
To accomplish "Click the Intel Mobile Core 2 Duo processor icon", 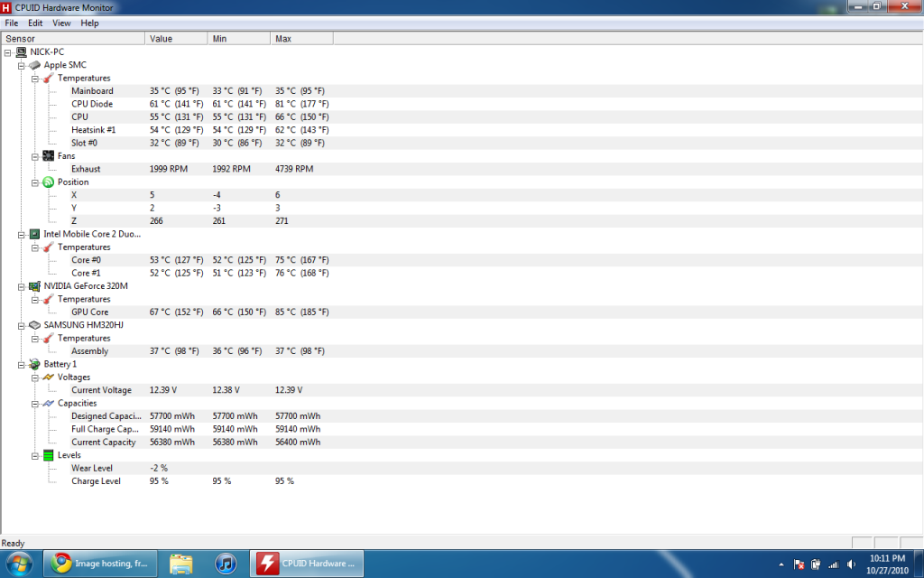I will pos(35,234).
